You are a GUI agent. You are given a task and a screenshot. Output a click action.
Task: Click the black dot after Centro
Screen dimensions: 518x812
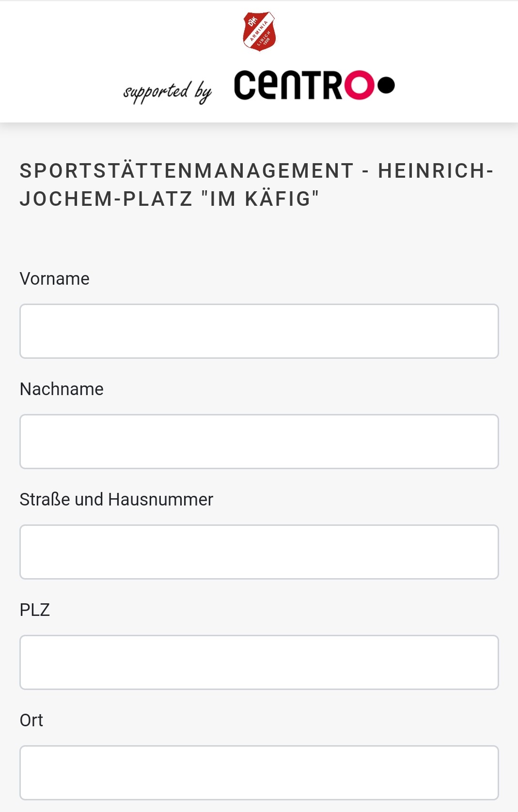[386, 85]
